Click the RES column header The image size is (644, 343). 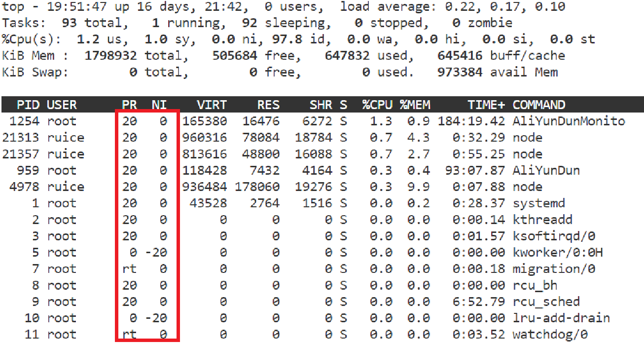point(268,105)
